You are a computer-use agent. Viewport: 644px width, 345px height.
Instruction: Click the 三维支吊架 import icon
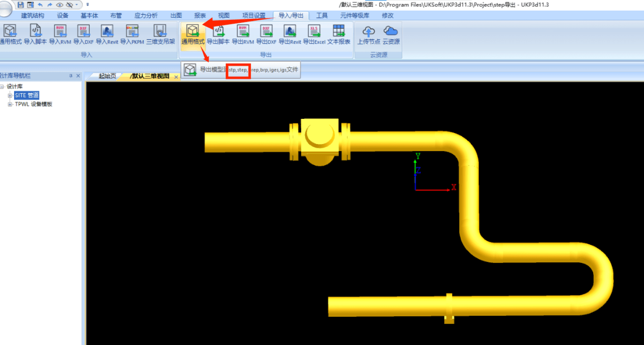point(160,34)
